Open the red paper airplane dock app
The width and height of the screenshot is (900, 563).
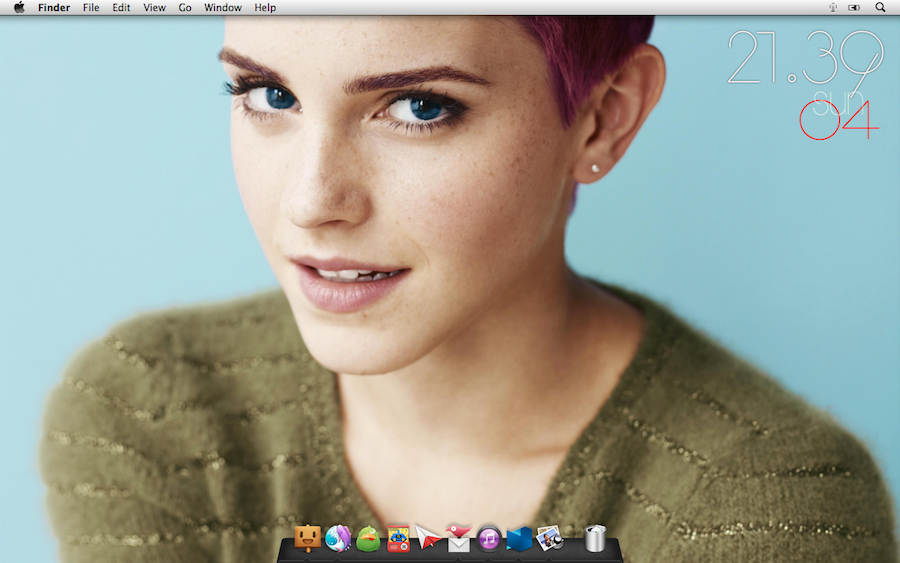pyautogui.click(x=428, y=538)
